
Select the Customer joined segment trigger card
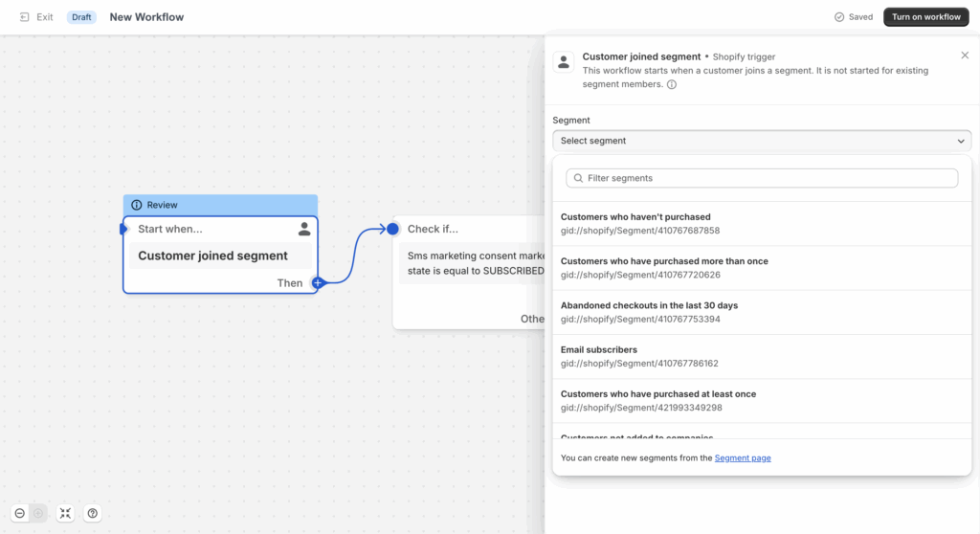tap(220, 256)
